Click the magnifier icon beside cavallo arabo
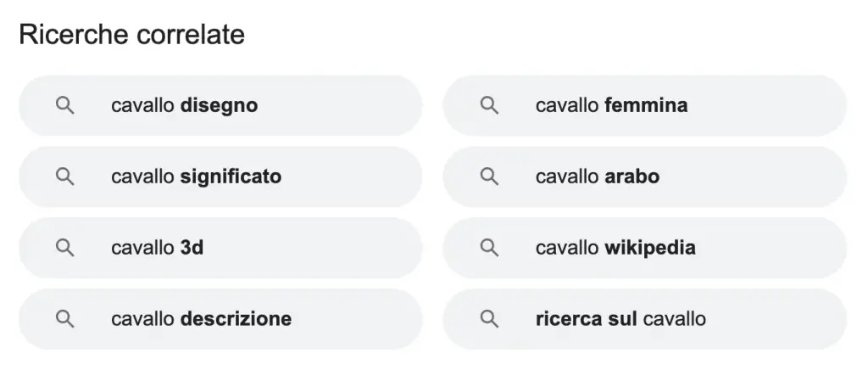 (x=489, y=177)
